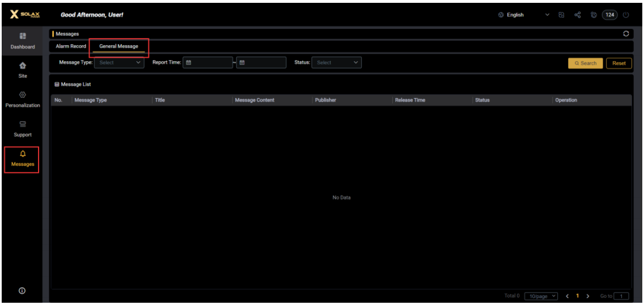644x305 pixels.
Task: Open the Support section
Action: [23, 129]
